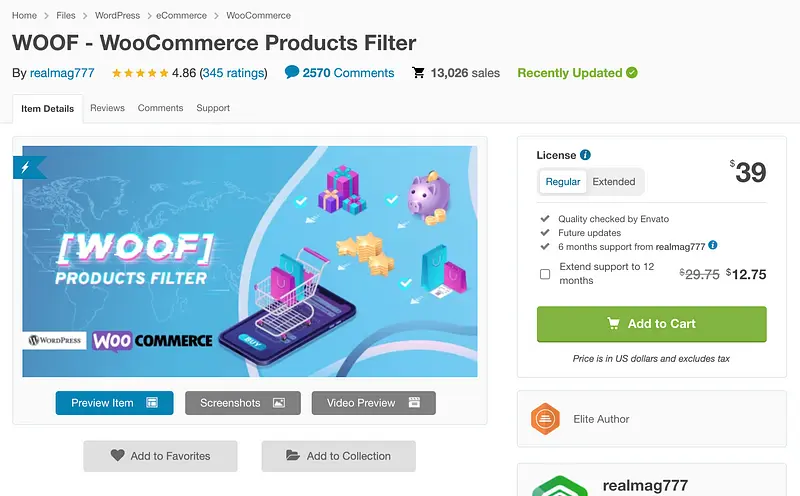Open the Reviews tab
Screen dimensions: 800x496
(107, 108)
